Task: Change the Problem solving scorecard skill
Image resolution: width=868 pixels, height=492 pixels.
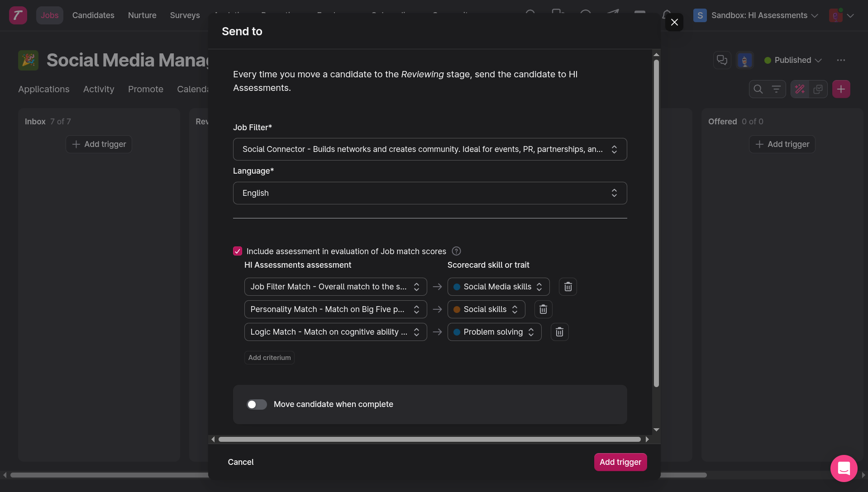Action: pyautogui.click(x=494, y=332)
